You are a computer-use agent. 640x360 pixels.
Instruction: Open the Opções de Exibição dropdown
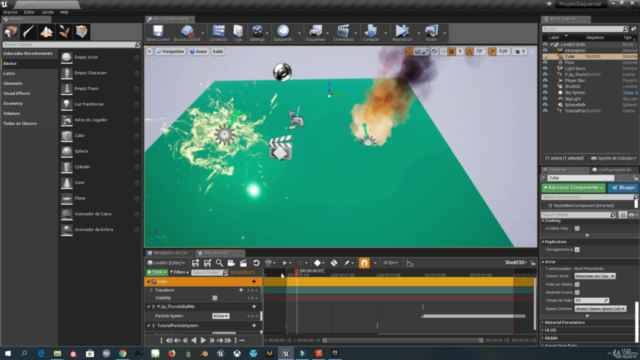pos(613,158)
